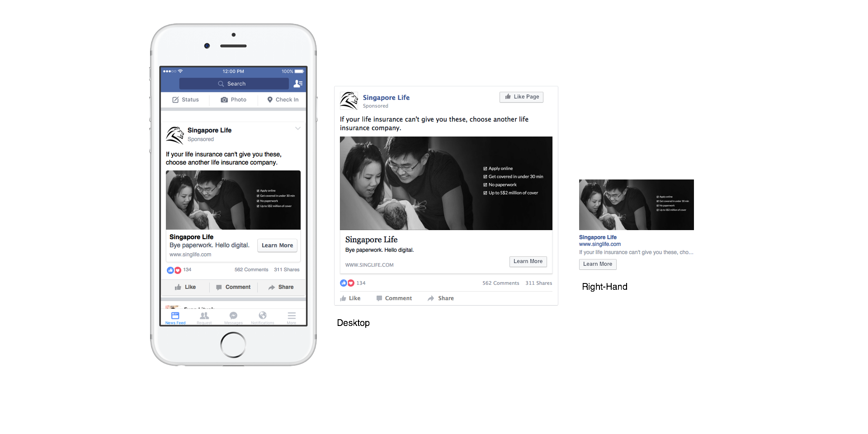The height and width of the screenshot is (434, 868).
Task: Open the Messages tab on the phone
Action: (233, 318)
